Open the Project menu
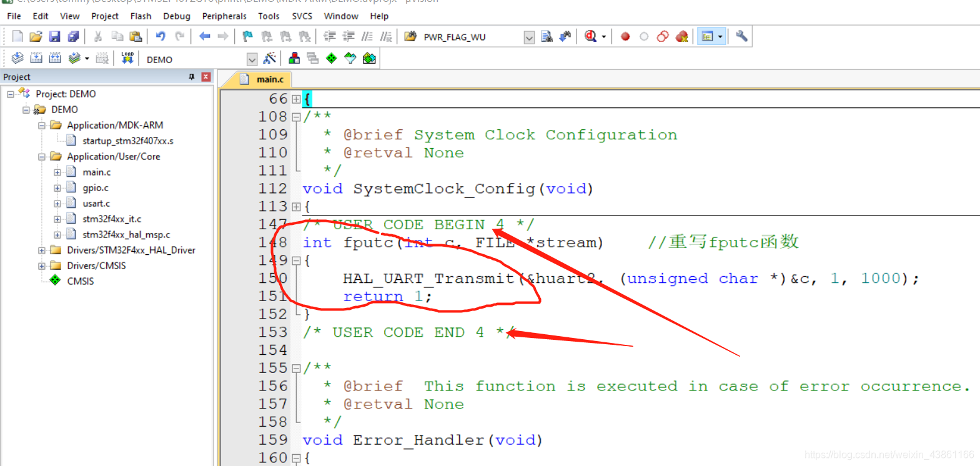 point(105,16)
